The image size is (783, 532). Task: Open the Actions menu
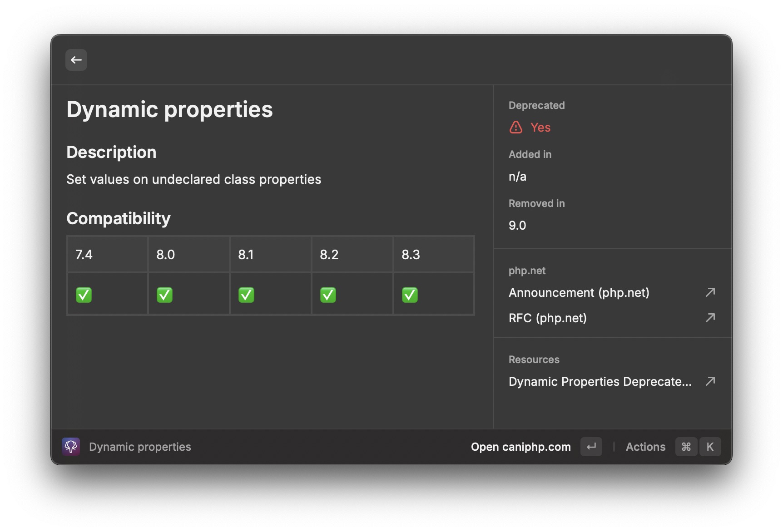pos(645,447)
